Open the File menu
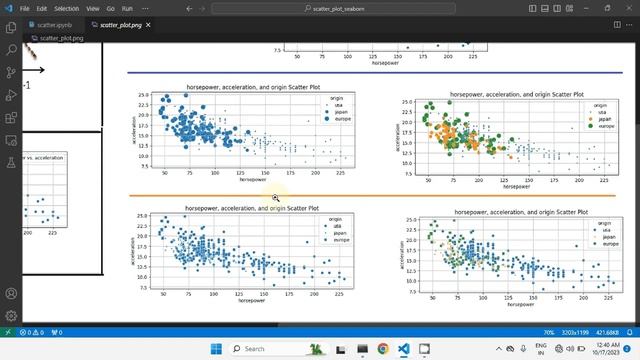Image resolution: width=640 pixels, height=360 pixels. (24, 9)
